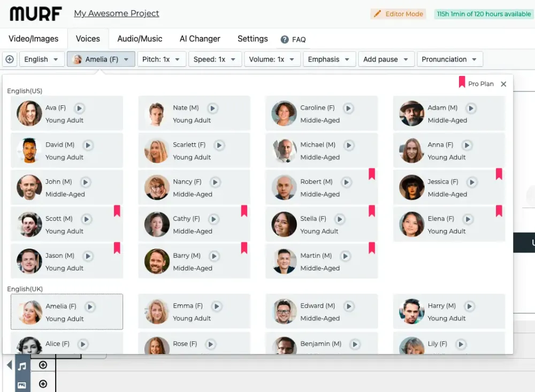The height and width of the screenshot is (392, 535).
Task: Open the Speed dropdown
Action: 215,59
